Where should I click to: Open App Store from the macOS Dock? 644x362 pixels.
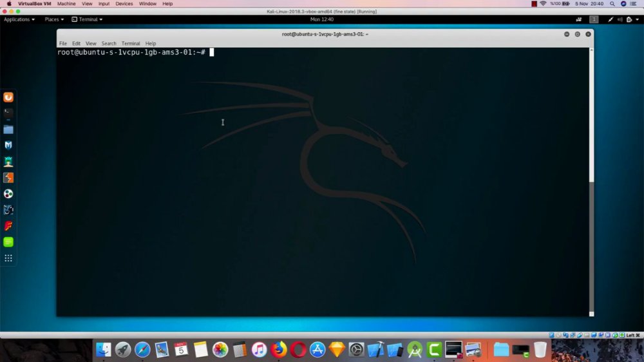coord(317,350)
